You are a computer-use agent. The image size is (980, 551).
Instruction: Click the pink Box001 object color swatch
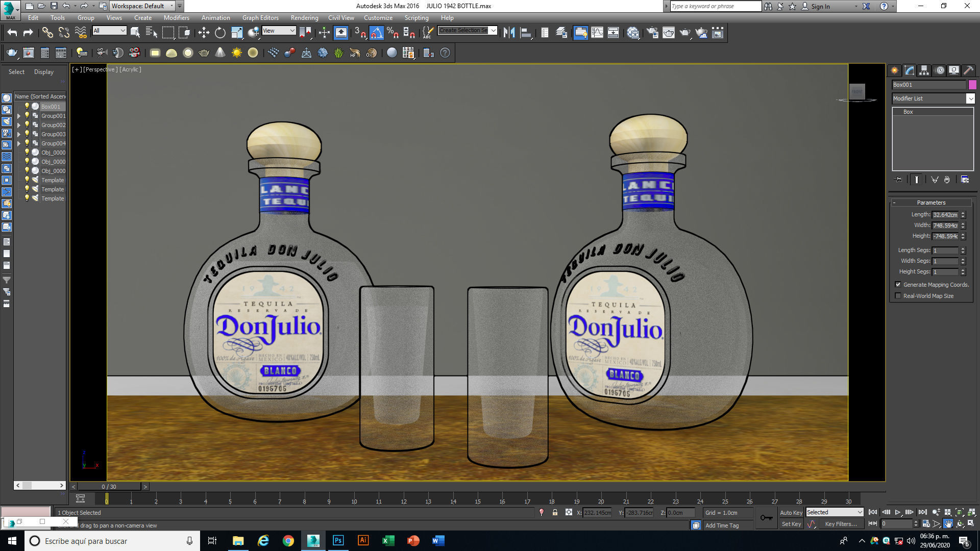click(x=972, y=85)
